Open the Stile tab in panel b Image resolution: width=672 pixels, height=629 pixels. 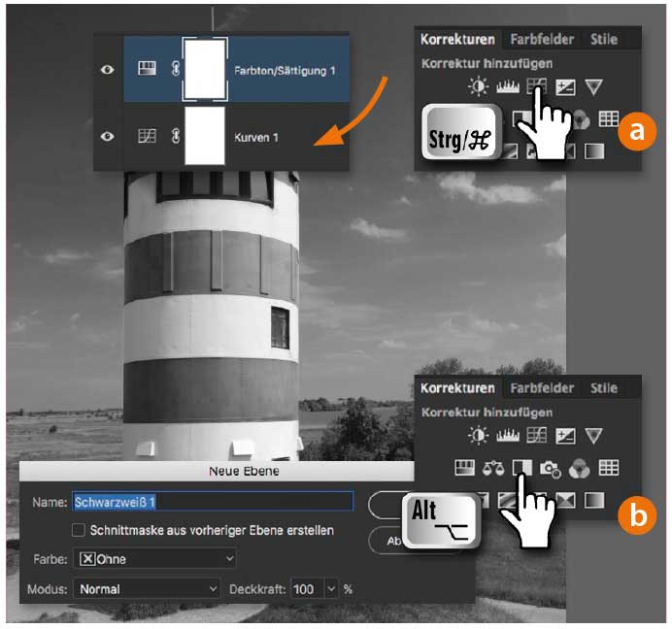(603, 388)
